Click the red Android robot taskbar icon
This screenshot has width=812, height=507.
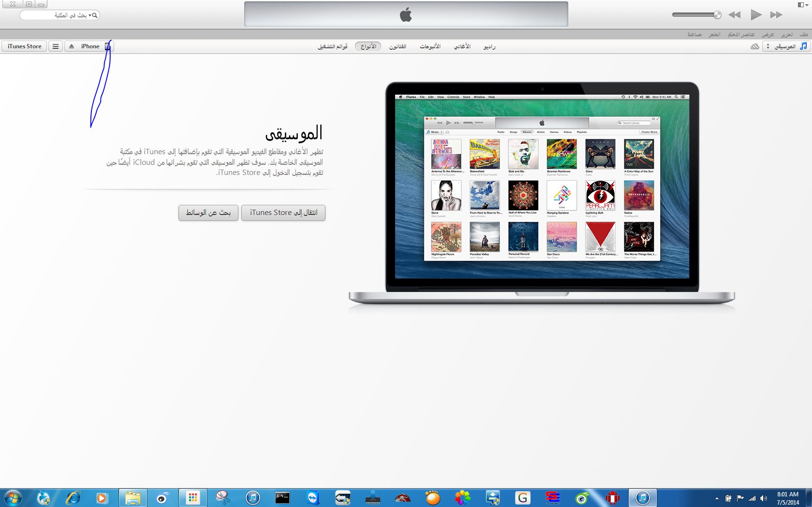(x=612, y=498)
